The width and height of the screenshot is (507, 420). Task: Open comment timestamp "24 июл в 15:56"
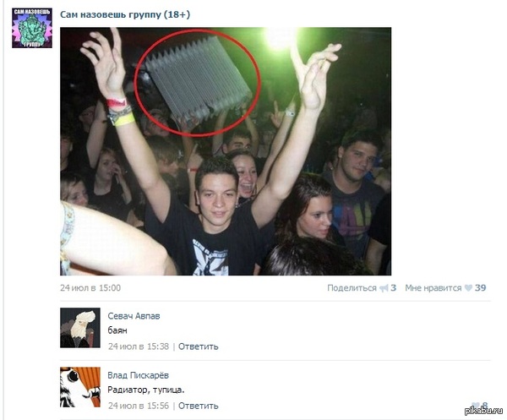pyautogui.click(x=139, y=406)
